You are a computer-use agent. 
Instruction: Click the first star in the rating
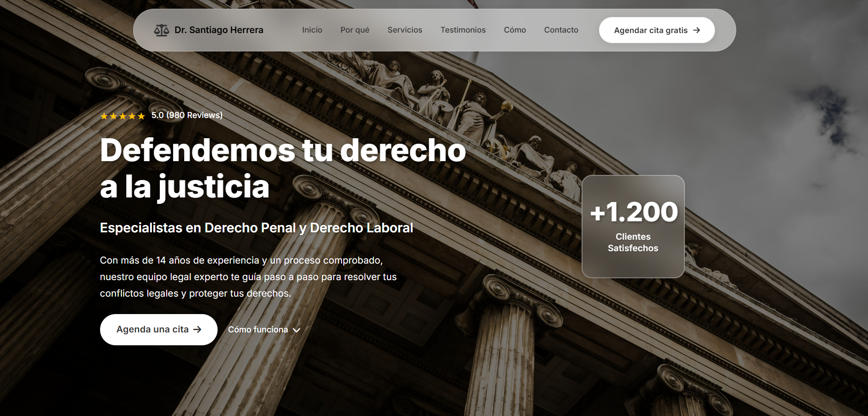pyautogui.click(x=103, y=116)
